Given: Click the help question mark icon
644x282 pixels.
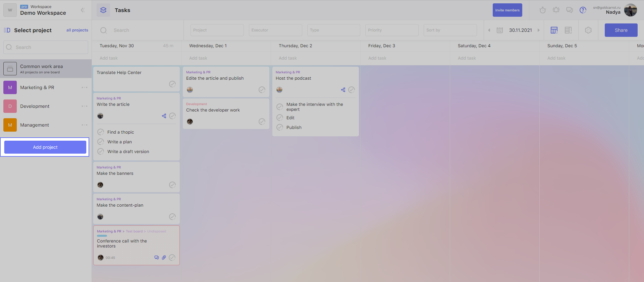Looking at the screenshot, I should point(583,10).
